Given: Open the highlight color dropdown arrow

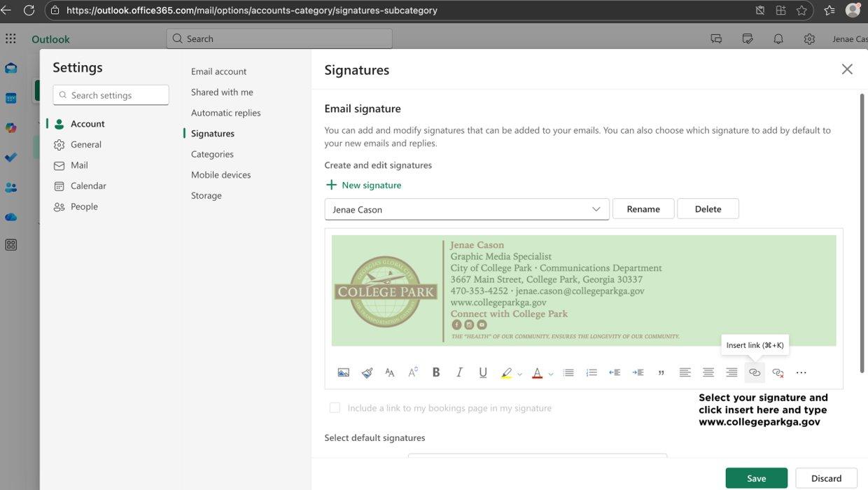Looking at the screenshot, I should coord(519,374).
